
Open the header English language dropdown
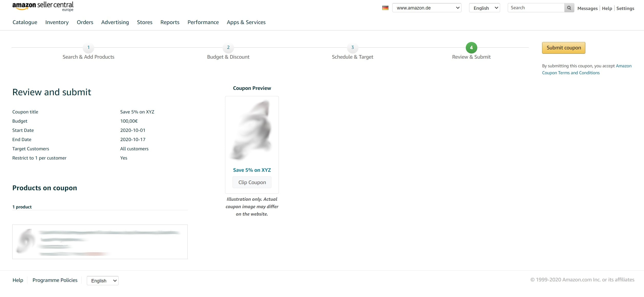click(484, 8)
